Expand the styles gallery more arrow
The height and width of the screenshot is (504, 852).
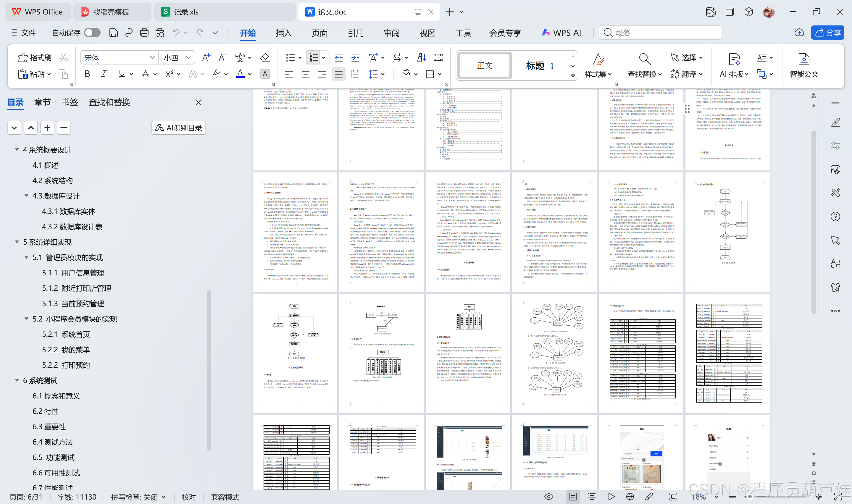click(573, 75)
